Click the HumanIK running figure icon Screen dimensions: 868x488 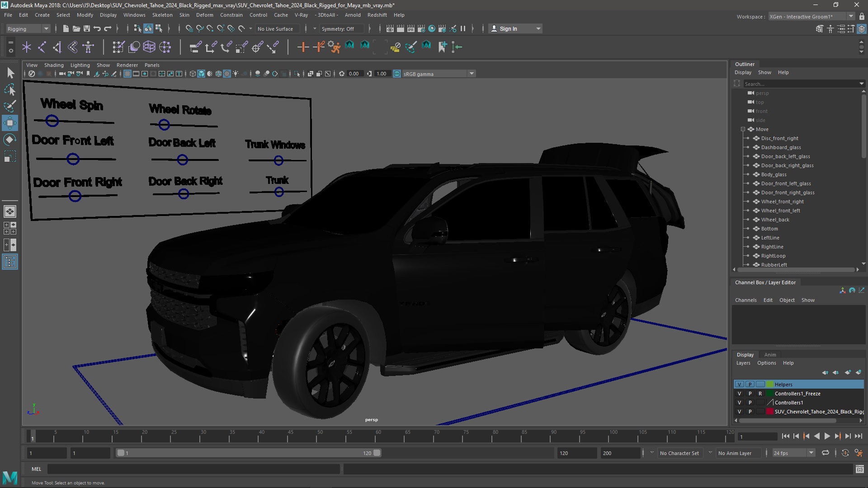point(334,47)
